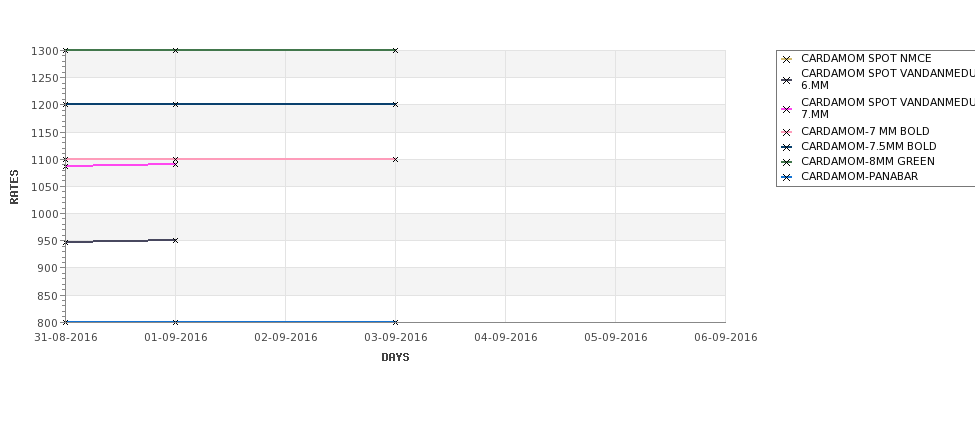Click the 31-08-2016 date axis label

[x=66, y=338]
